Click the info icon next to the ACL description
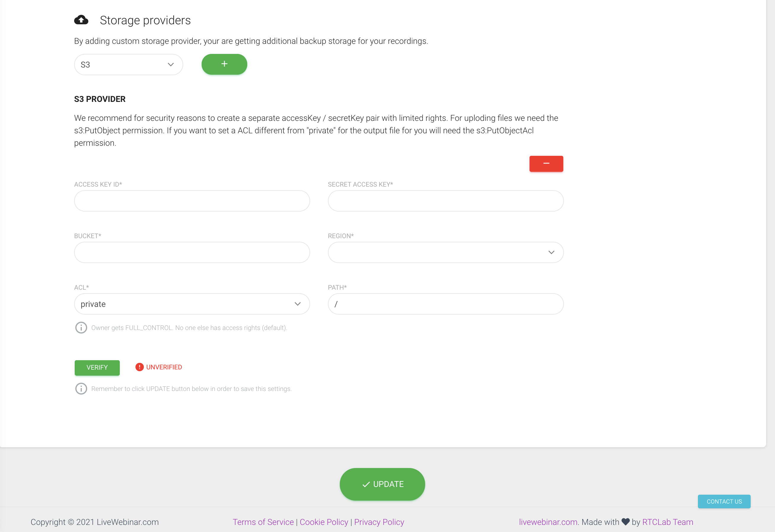This screenshot has height=532, width=775. [81, 328]
